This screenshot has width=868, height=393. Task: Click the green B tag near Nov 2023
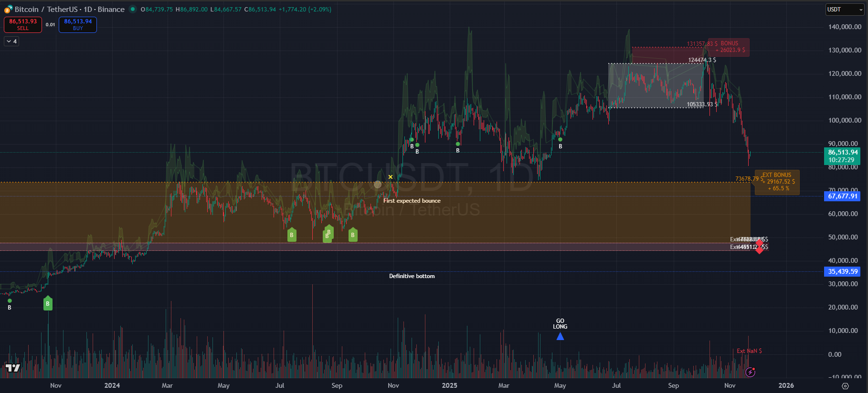point(47,303)
